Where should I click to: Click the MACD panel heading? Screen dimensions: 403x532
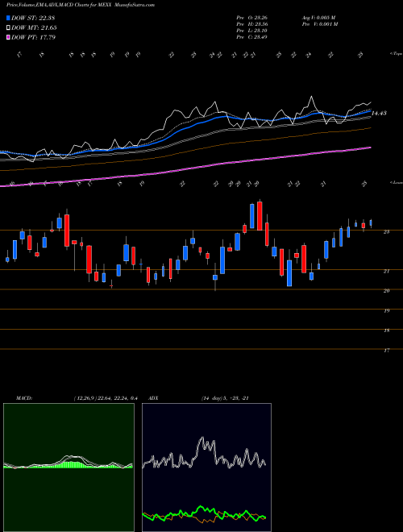[x=24, y=398]
